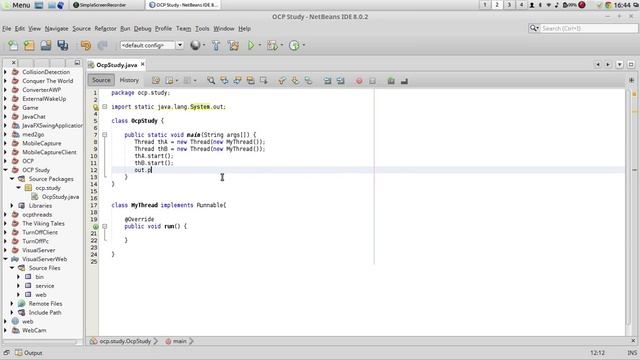Click the Open Project toolbar icon
The width and height of the screenshot is (640, 360).
click(x=46, y=45)
